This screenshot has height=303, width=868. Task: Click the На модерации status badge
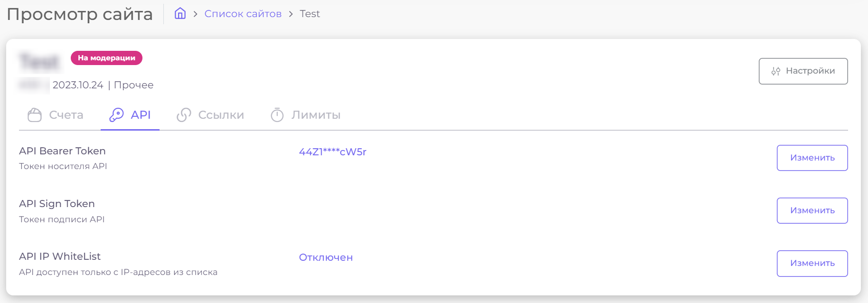pyautogui.click(x=106, y=58)
